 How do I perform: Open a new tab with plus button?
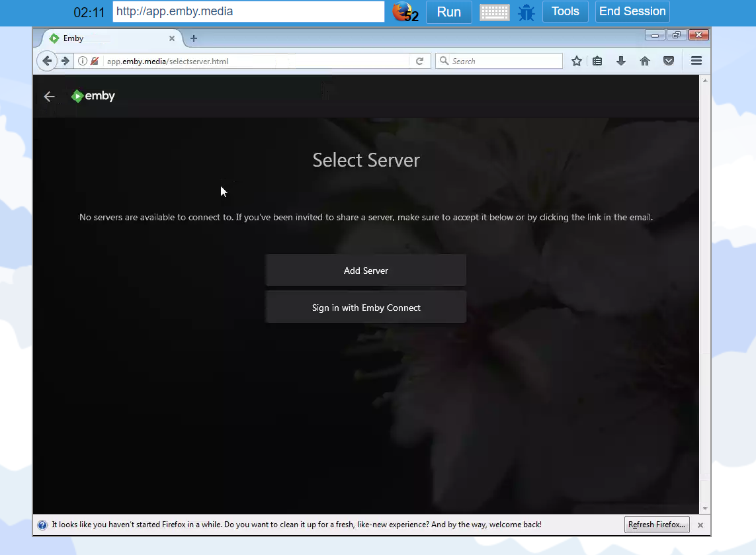194,38
